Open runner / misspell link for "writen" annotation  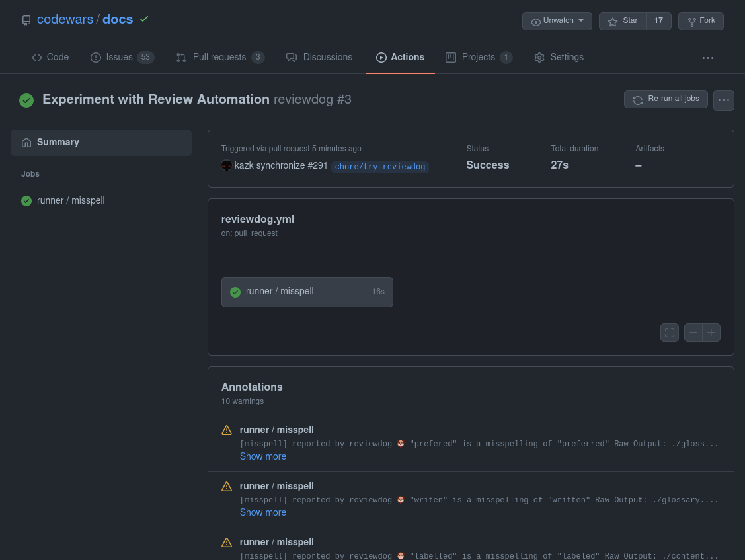tap(276, 486)
